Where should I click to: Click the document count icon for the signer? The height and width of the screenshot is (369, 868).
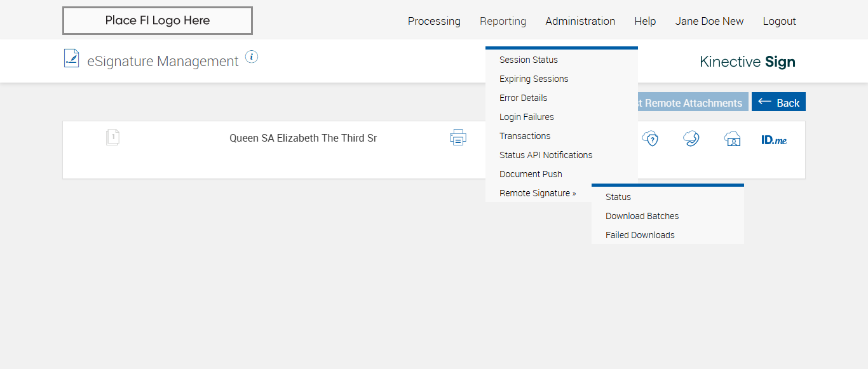coord(112,137)
